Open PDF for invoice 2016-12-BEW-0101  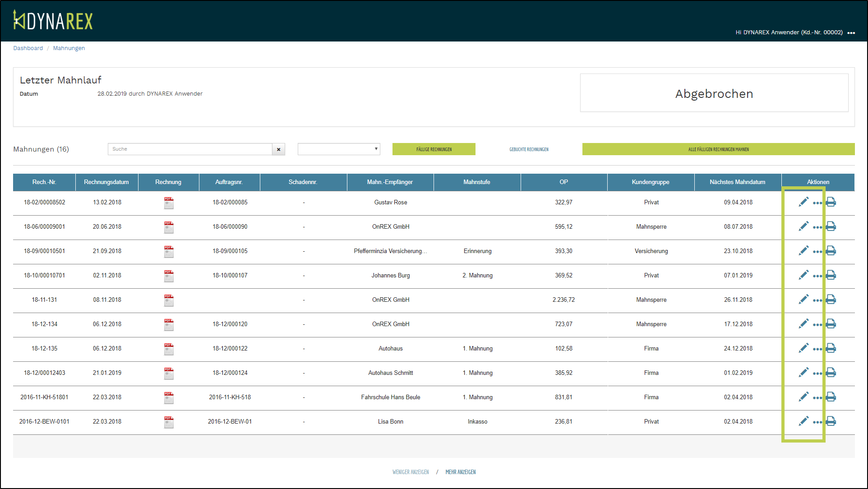[169, 422]
